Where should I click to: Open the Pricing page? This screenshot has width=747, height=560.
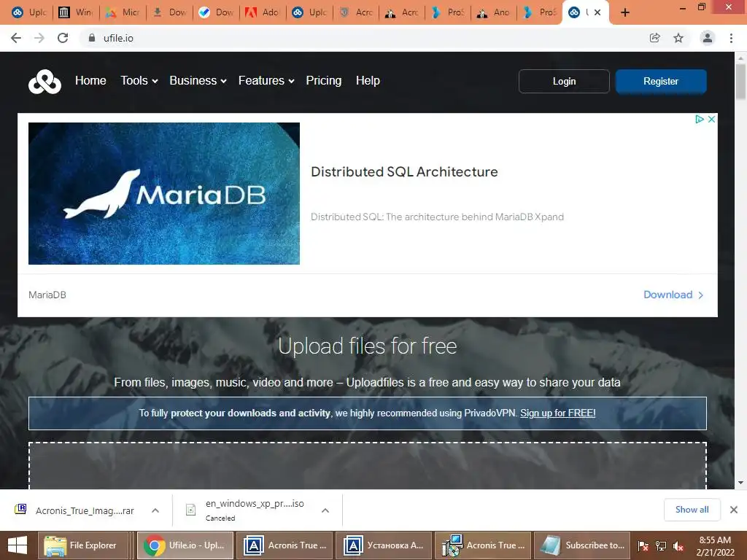[x=323, y=80]
